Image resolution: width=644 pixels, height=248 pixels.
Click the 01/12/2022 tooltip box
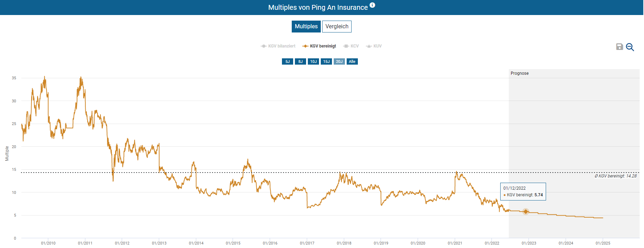tap(523, 191)
